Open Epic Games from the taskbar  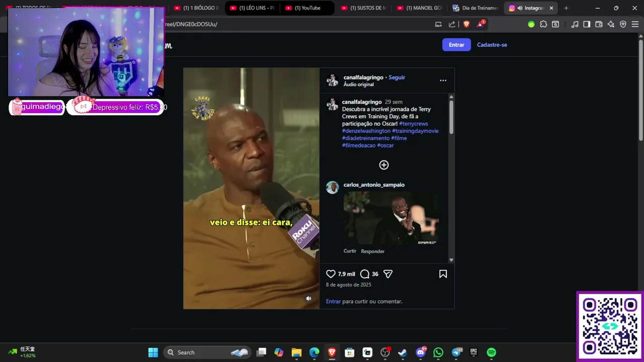(x=473, y=352)
